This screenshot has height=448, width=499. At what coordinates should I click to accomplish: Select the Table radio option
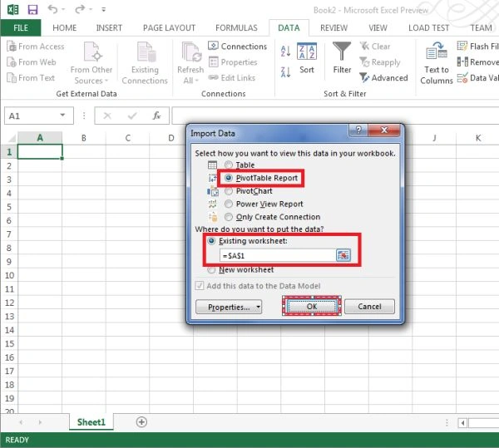tap(229, 165)
